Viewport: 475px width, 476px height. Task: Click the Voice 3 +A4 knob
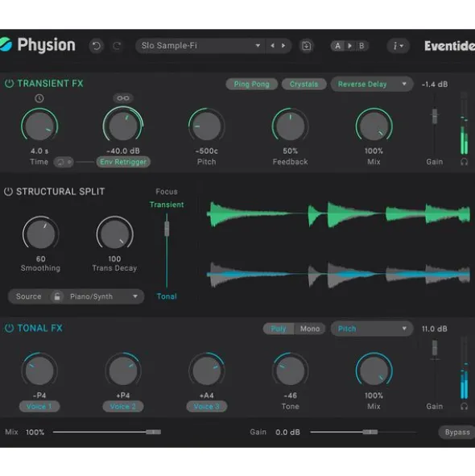coord(206,370)
